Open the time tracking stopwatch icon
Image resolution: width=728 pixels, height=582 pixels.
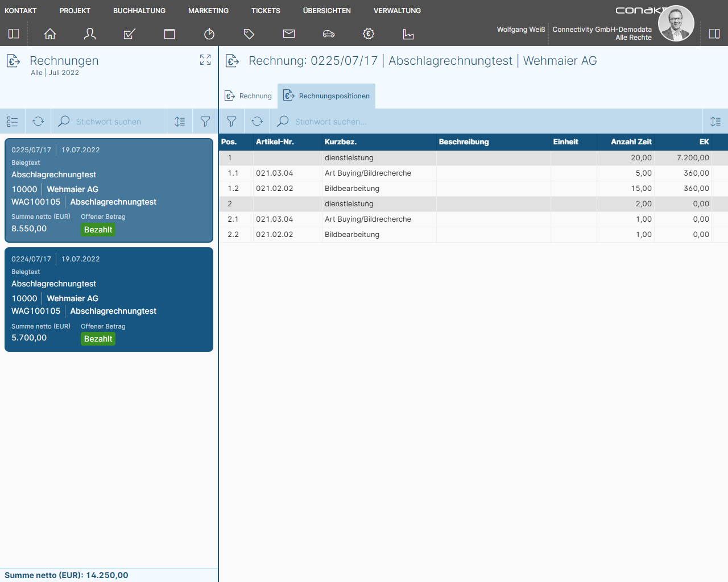pos(209,34)
